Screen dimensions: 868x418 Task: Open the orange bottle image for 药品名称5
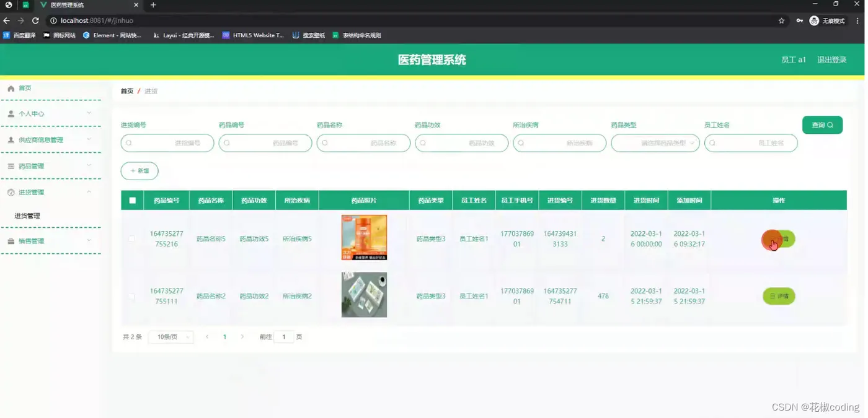pyautogui.click(x=364, y=238)
